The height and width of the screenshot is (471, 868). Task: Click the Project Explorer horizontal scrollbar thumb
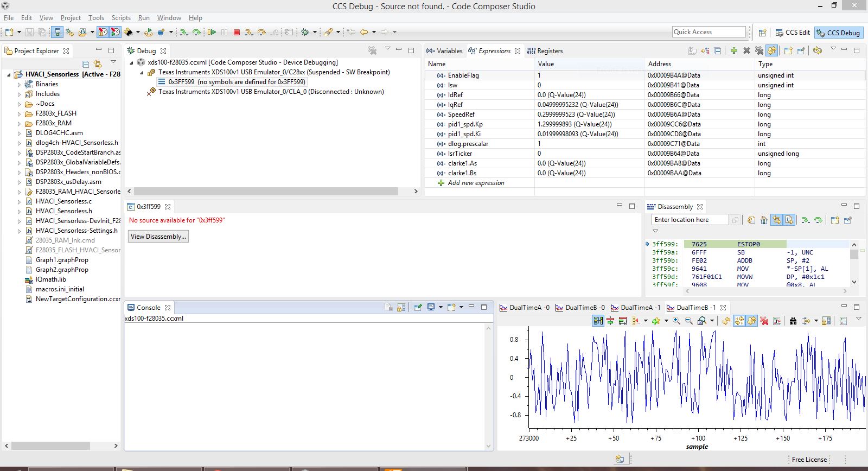coord(52,445)
